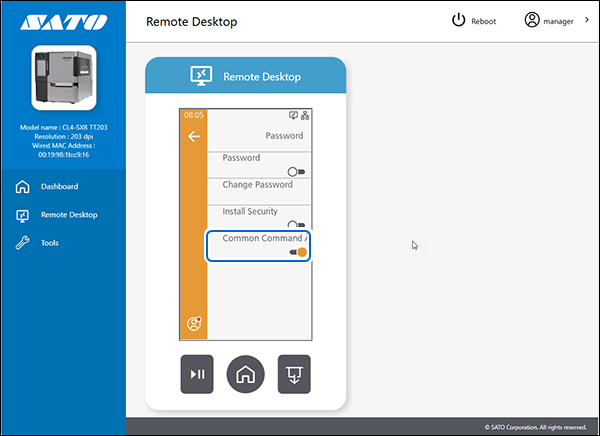Click the remote connection icon on printer screen
The image size is (600, 436).
(x=293, y=115)
